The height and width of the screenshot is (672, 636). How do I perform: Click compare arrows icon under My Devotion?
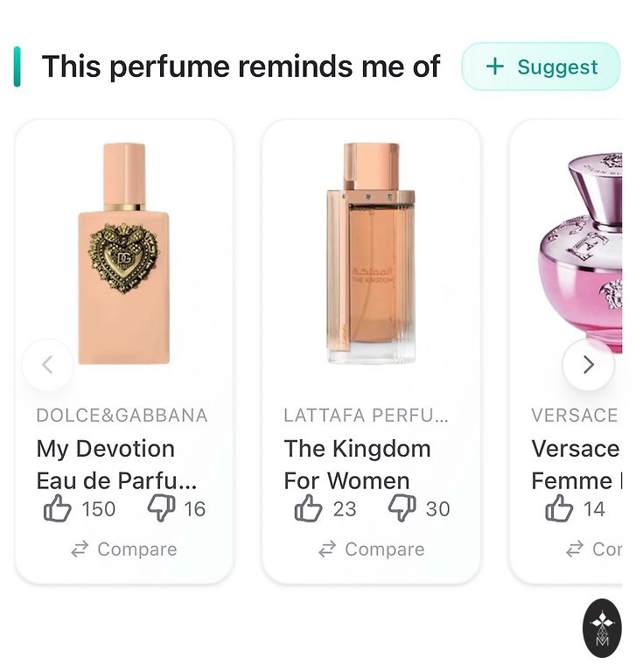point(80,549)
